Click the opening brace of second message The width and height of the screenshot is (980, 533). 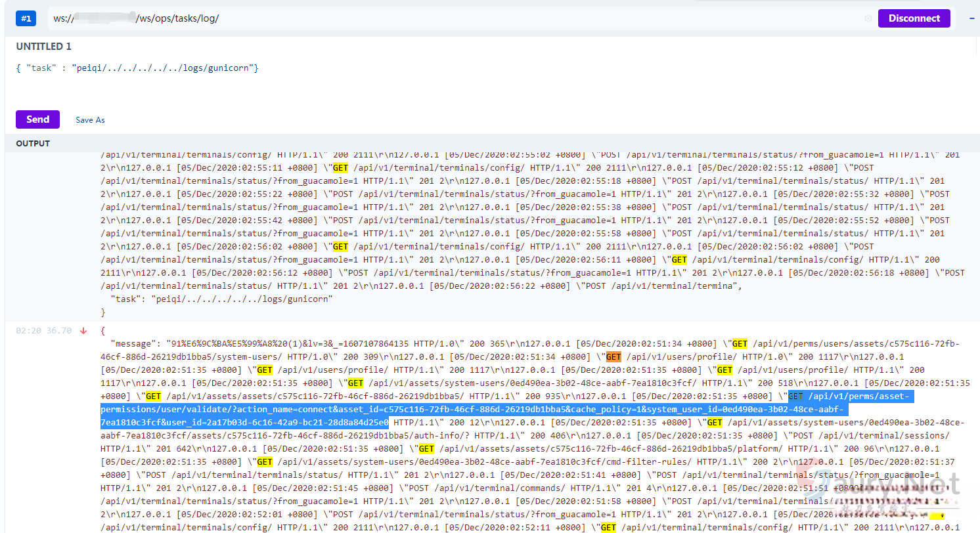click(x=103, y=331)
